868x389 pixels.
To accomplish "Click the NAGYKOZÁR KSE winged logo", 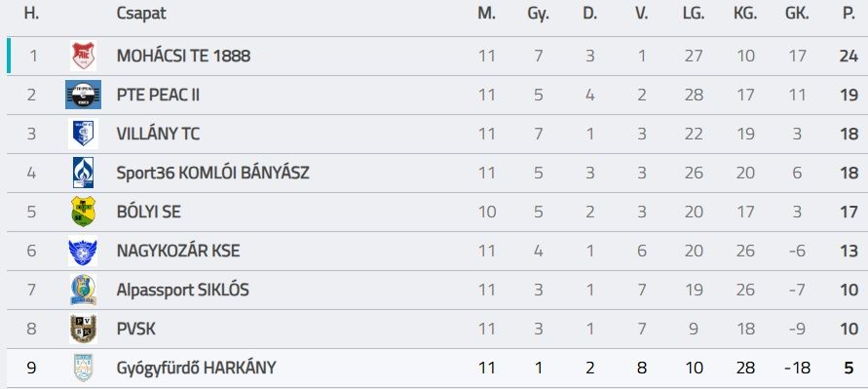I will click(x=83, y=251).
